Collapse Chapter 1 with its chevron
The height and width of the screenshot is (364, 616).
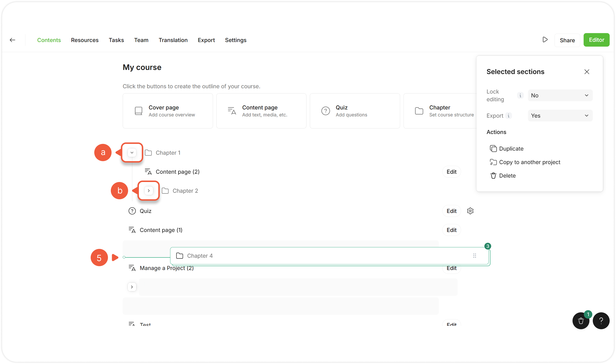tap(132, 153)
